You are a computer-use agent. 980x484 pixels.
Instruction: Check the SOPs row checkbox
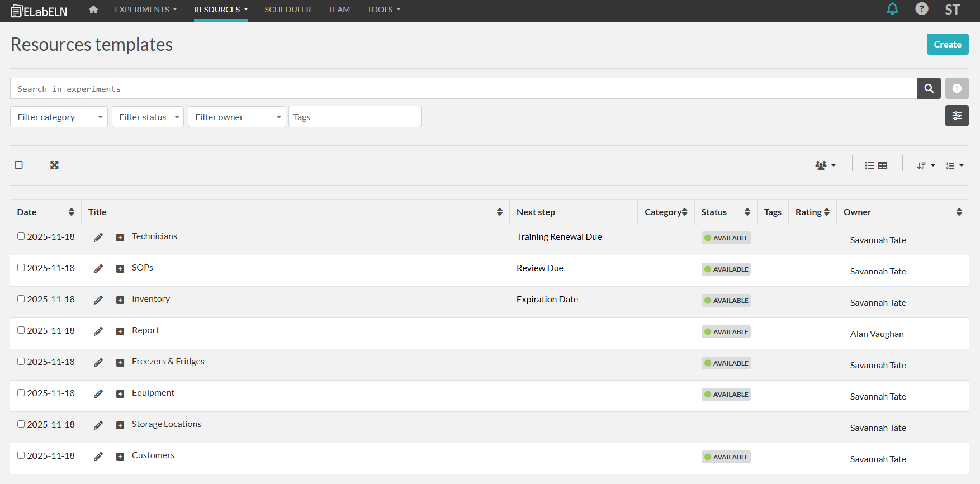click(x=21, y=268)
